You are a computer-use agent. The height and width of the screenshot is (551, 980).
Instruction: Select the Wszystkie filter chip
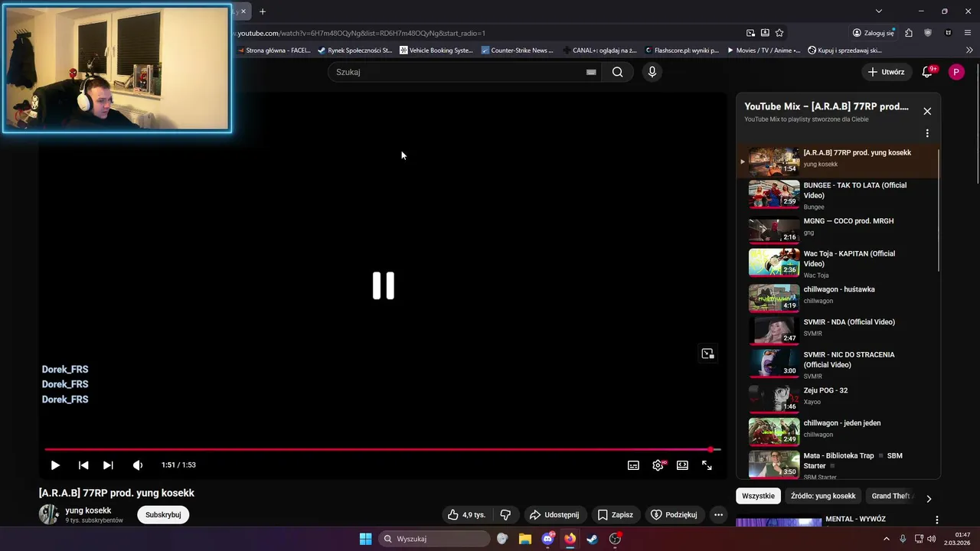coord(758,496)
